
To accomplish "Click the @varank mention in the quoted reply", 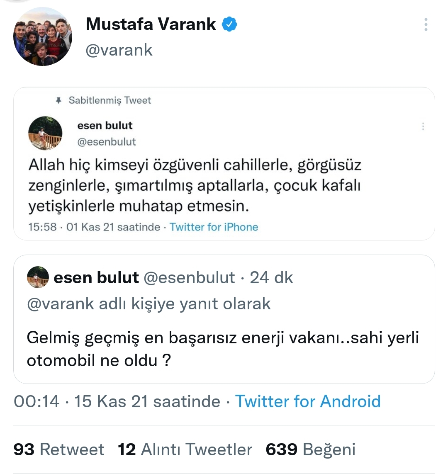I will tap(61, 304).
